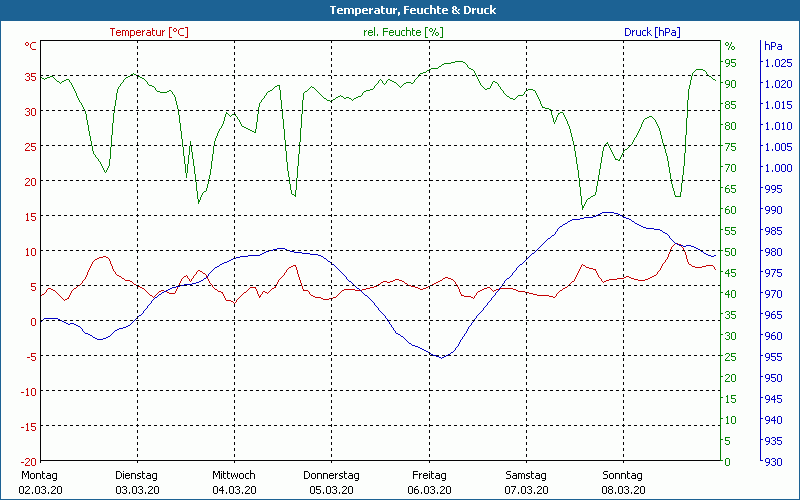Image resolution: width=800 pixels, height=500 pixels.
Task: Click the blue pressure curve's lowest point on Freitag
Action: (x=441, y=357)
